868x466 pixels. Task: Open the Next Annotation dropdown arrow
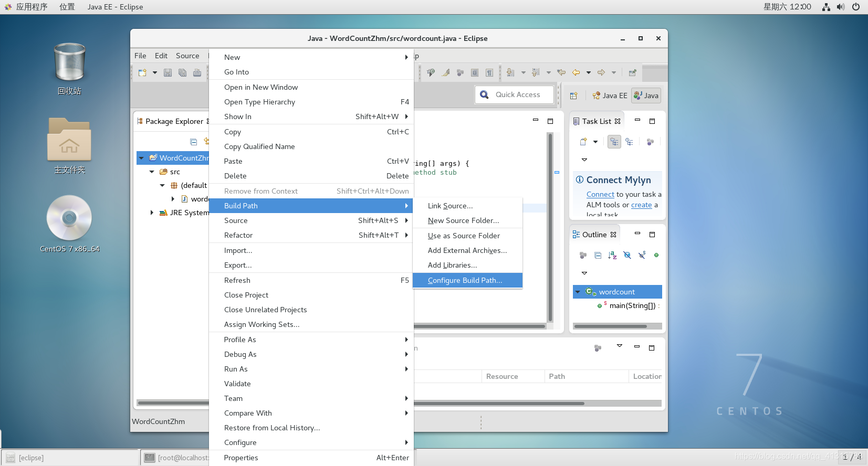pos(523,72)
